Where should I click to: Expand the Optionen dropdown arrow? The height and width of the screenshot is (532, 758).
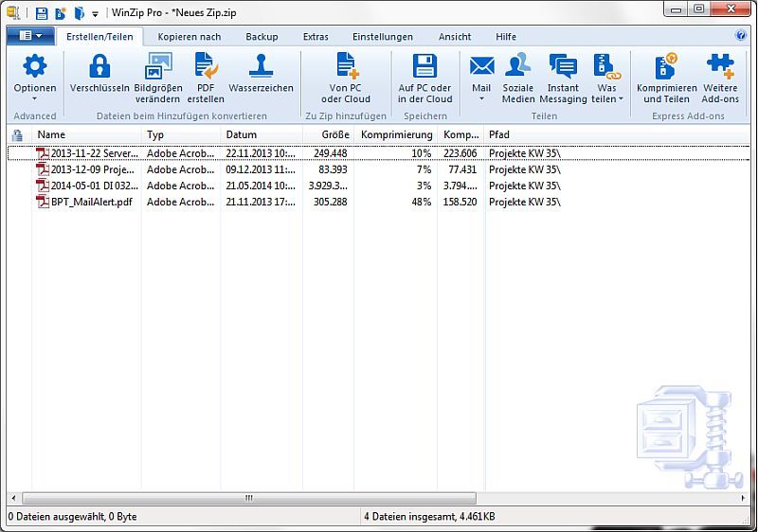35,99
